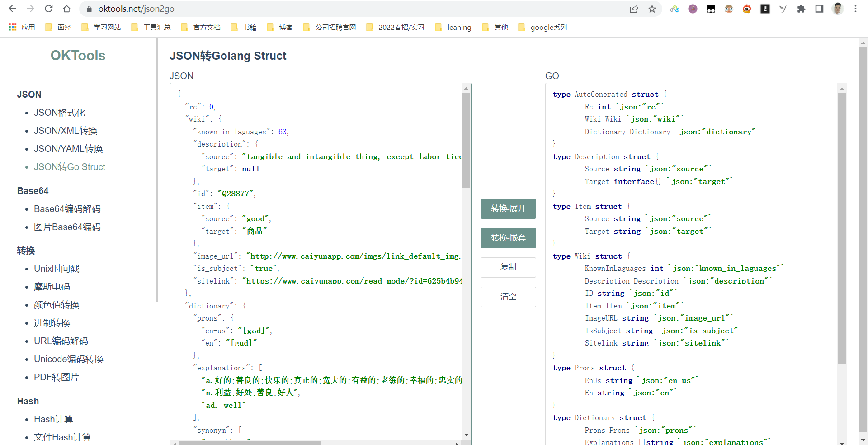Go to the JSON/XML转换 tool
The image size is (868, 445).
coord(66,131)
